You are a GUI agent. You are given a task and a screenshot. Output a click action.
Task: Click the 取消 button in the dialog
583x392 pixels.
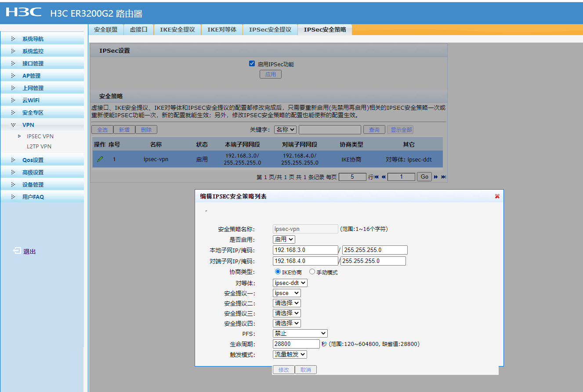tap(306, 370)
